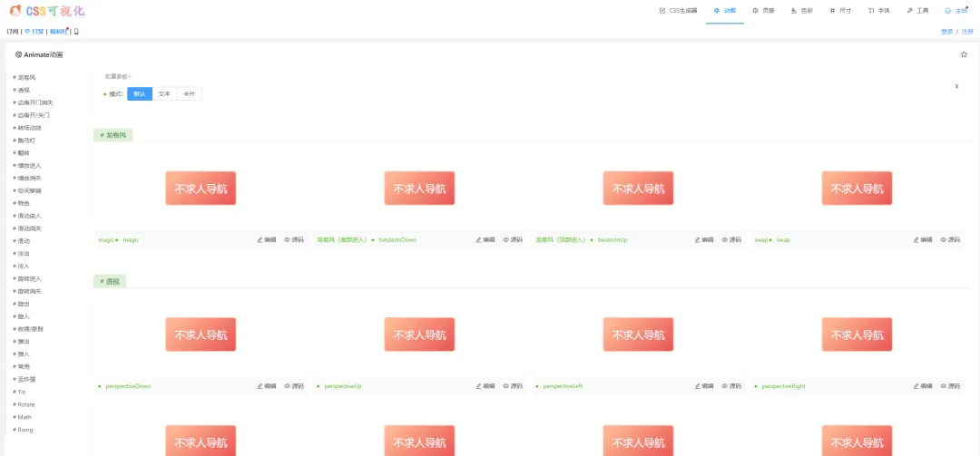The width and height of the screenshot is (980, 456).
Task: Jump to 透视 in the sidebar
Action: 21,90
